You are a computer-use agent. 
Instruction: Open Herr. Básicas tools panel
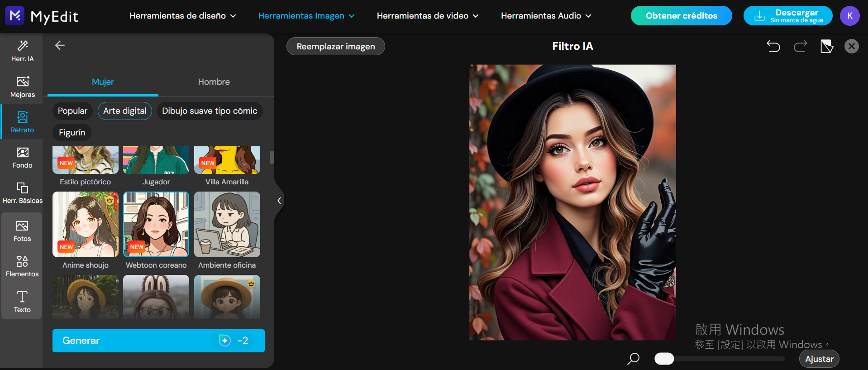pos(22,192)
